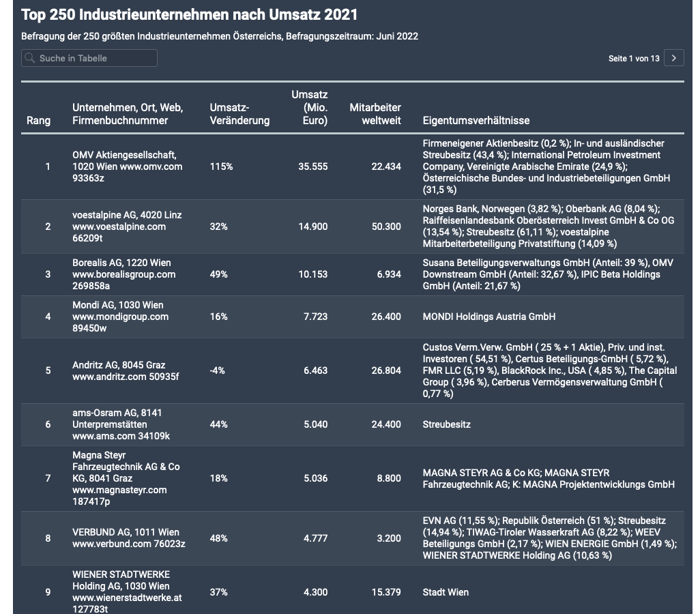Image resolution: width=700 pixels, height=614 pixels.
Task: Click the 44% revenue change value
Action: point(219,424)
